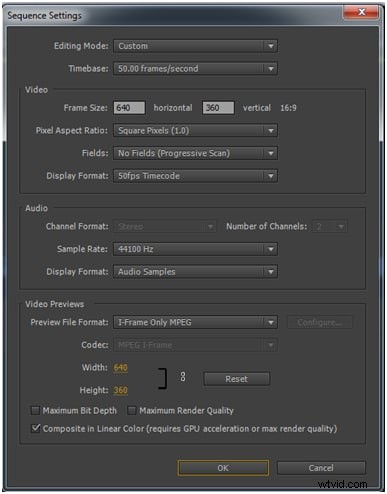Close the Sequence Settings dialog

[x=361, y=13]
